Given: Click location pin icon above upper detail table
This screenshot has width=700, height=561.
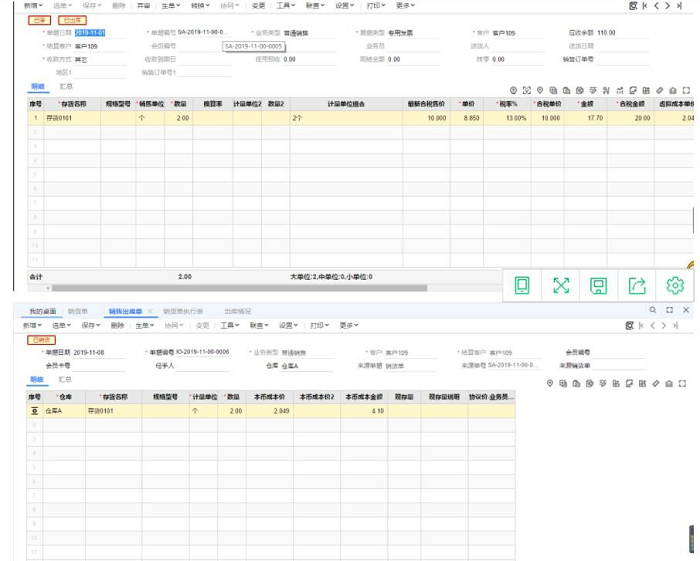Looking at the screenshot, I should click(x=540, y=91).
